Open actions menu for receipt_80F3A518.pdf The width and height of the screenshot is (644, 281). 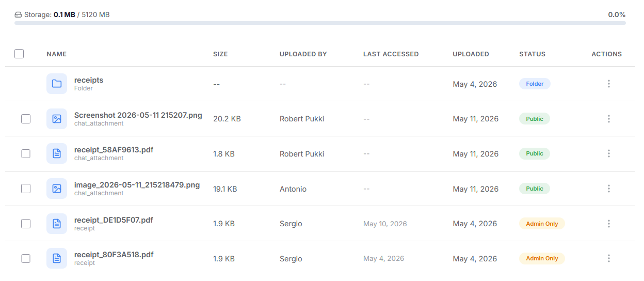click(609, 258)
